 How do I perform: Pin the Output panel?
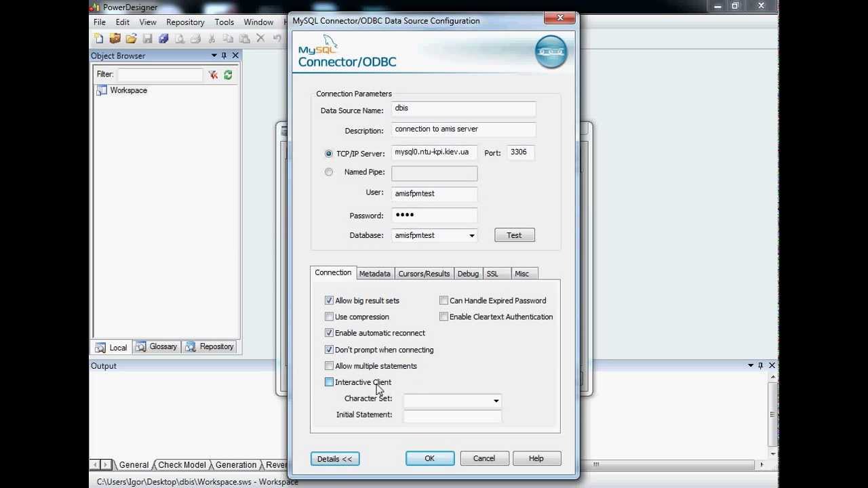[761, 365]
